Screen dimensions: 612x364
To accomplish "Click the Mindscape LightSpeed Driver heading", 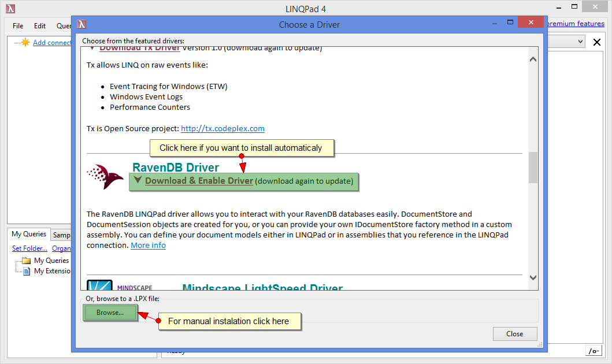I will pos(262,287).
